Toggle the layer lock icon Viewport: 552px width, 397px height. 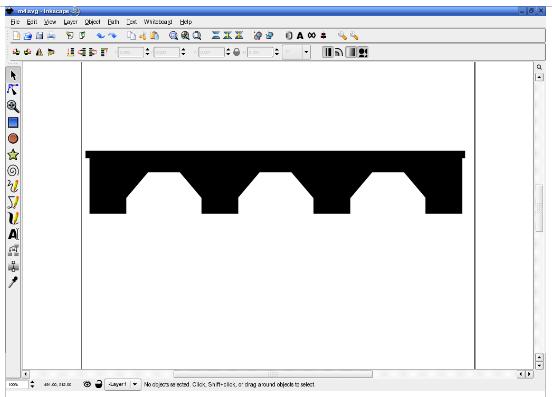[x=99, y=384]
